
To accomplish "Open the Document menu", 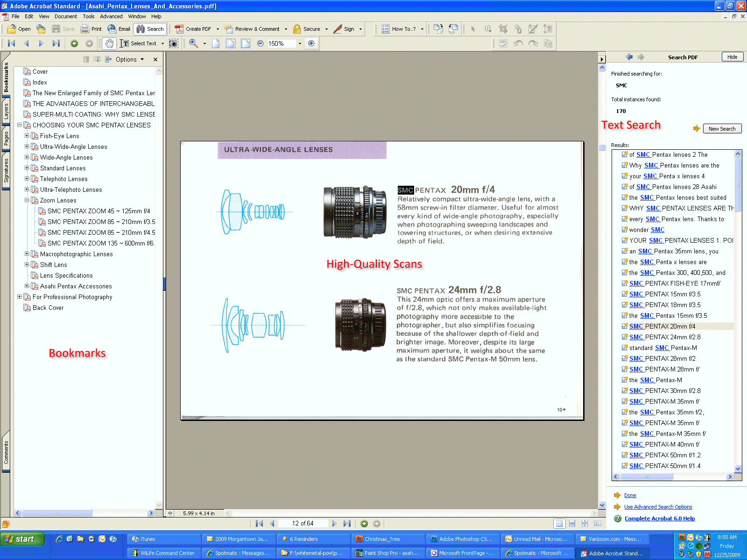I will pos(66,16).
